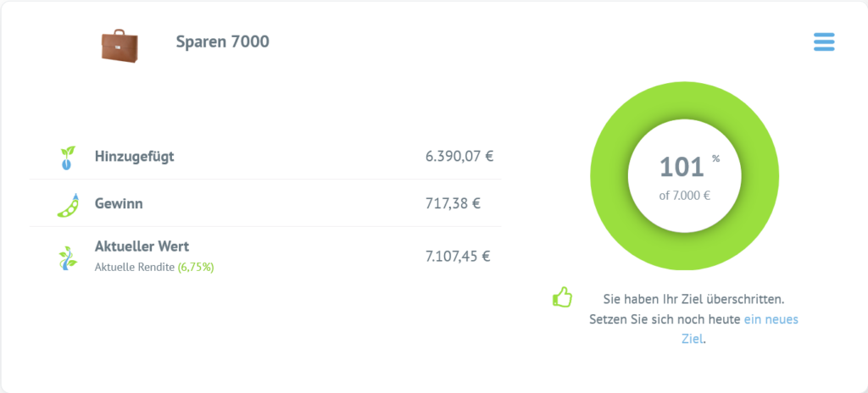Click the pea pod Gewinn icon
The image size is (868, 393).
click(68, 205)
